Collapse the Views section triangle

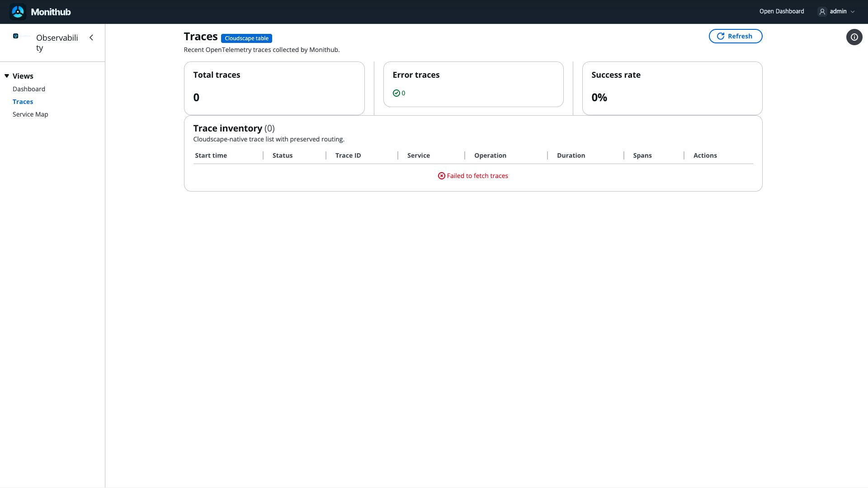7,76
